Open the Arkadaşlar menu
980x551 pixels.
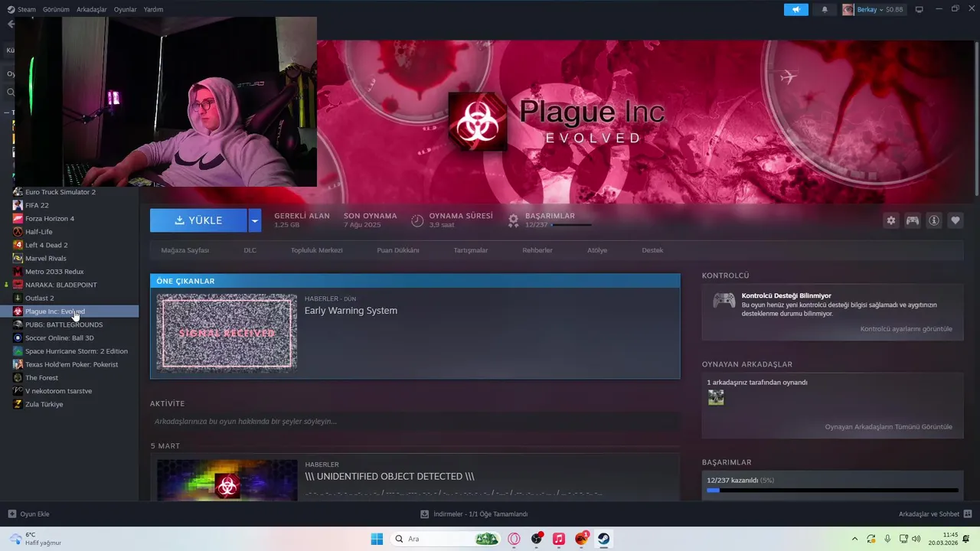pyautogui.click(x=92, y=9)
